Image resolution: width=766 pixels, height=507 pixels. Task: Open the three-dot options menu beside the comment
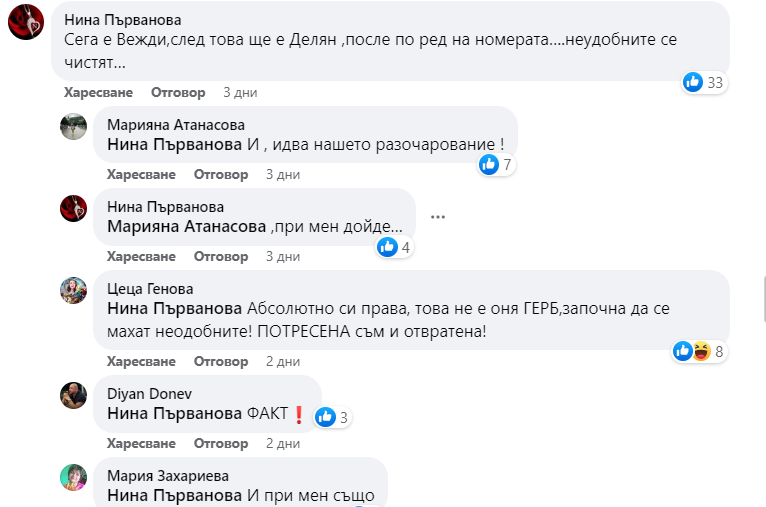pyautogui.click(x=437, y=217)
